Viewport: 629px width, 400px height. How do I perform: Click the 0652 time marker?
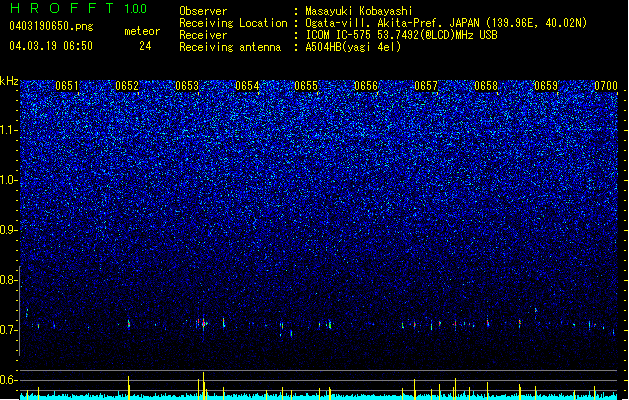tap(127, 86)
